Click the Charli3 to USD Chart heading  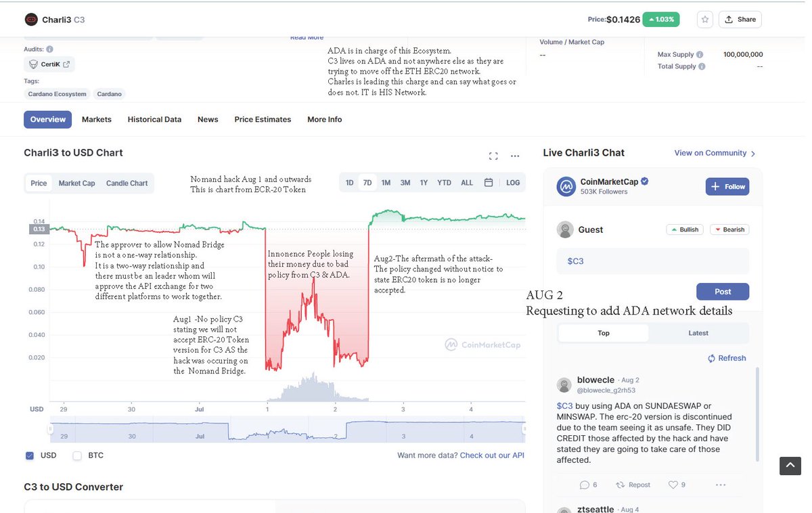[73, 153]
